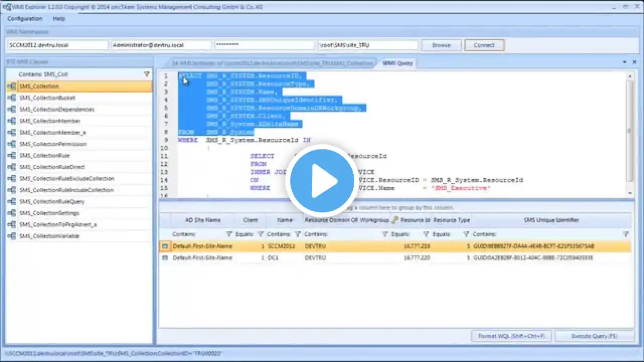
Task: Click the Connect button
Action: tap(484, 45)
